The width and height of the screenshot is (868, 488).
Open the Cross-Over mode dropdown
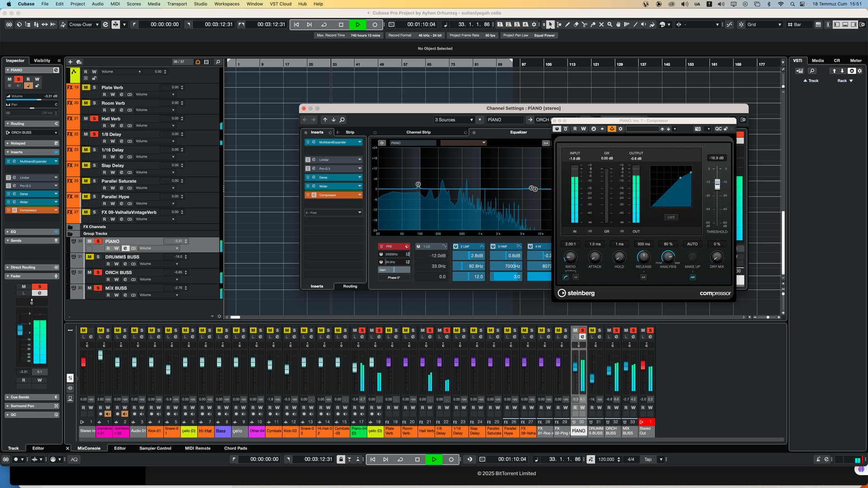tap(84, 24)
